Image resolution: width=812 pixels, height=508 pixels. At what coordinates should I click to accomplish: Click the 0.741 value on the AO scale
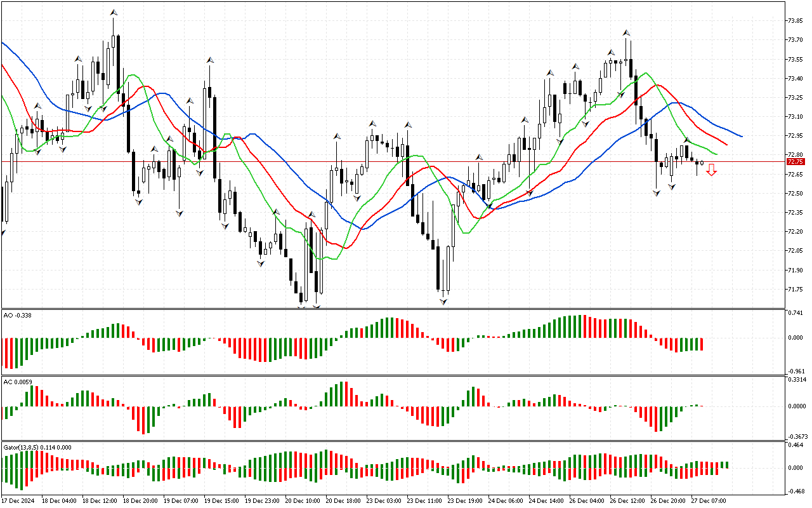tap(795, 314)
